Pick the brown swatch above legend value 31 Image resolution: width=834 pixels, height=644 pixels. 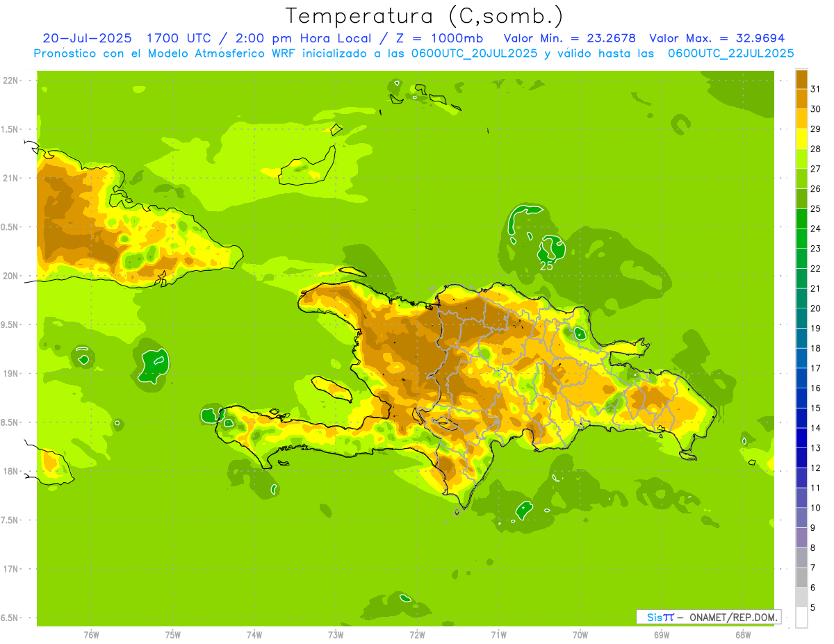point(801,79)
